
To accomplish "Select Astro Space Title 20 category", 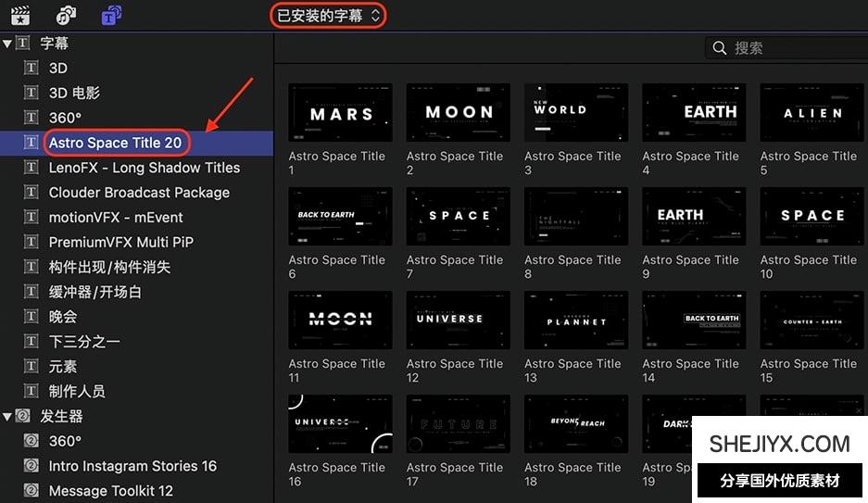I will tap(115, 143).
